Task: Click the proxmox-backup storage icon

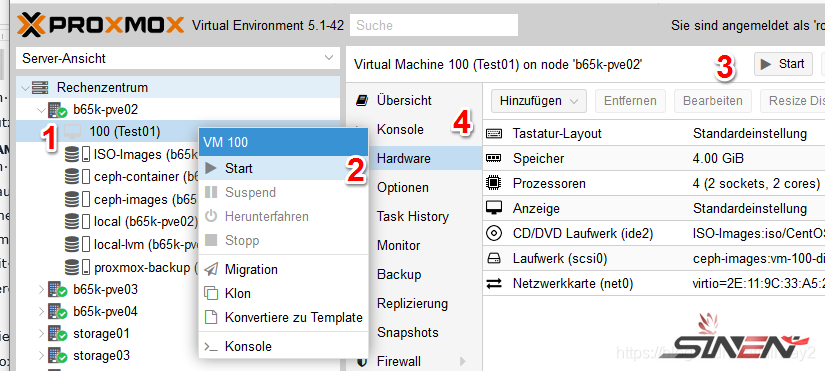Action: (77, 267)
